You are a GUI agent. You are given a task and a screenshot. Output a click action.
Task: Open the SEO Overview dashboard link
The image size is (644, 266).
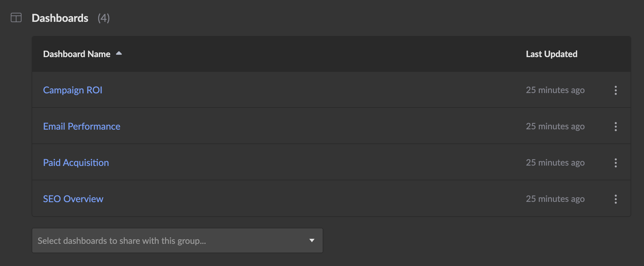(x=73, y=199)
